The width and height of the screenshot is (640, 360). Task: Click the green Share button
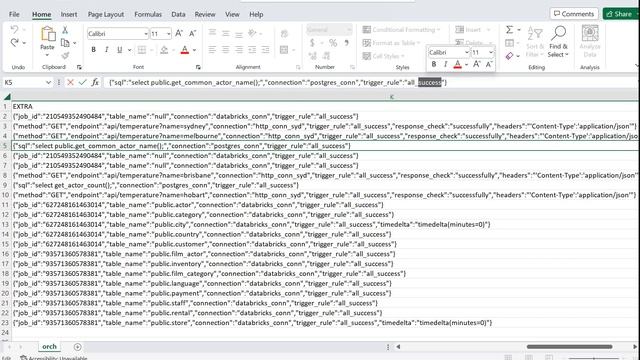tap(620, 14)
